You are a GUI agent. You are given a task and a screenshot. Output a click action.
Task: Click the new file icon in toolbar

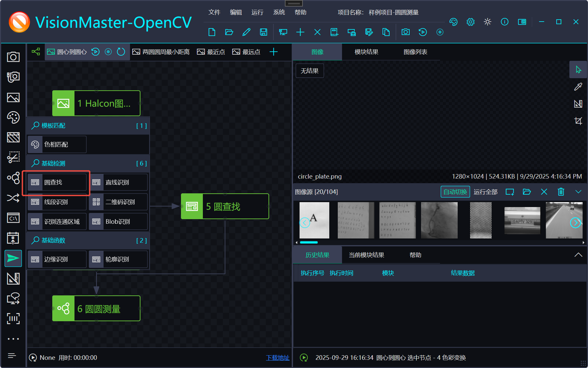(x=212, y=32)
